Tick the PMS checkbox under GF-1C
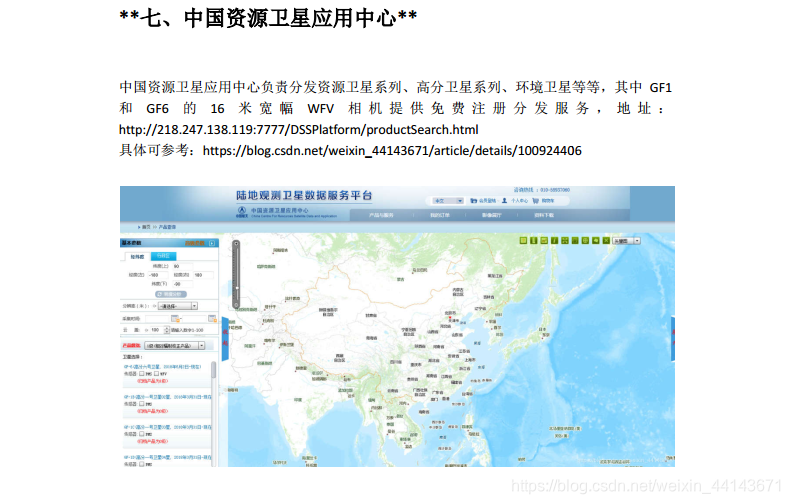Screen dimensions: 790x504 142,433
